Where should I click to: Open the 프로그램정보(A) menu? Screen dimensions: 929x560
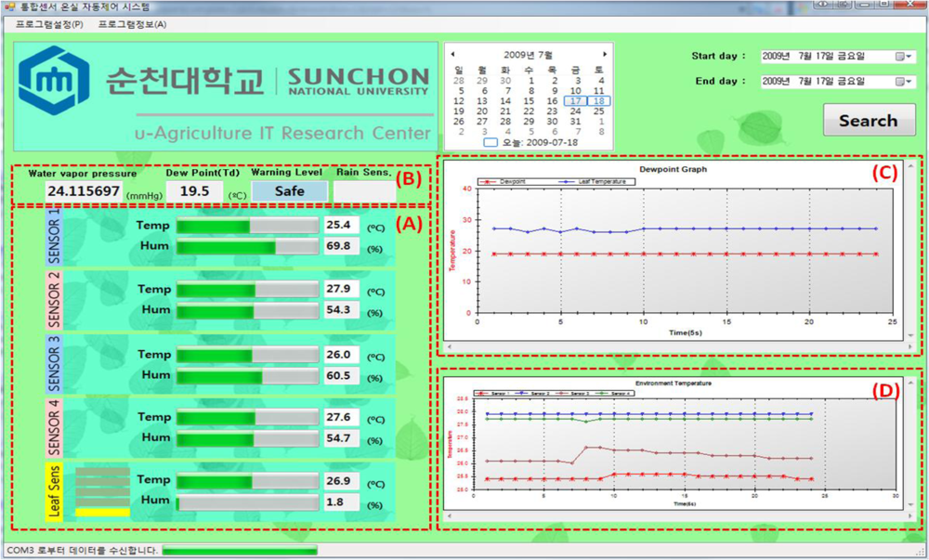pos(132,24)
